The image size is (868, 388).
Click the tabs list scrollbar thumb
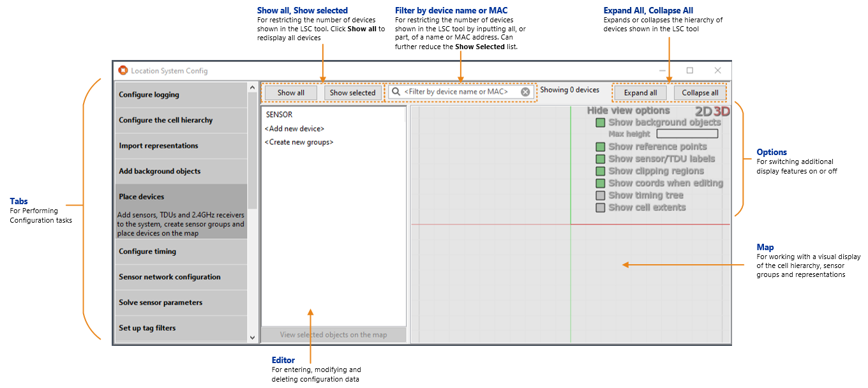(252, 151)
